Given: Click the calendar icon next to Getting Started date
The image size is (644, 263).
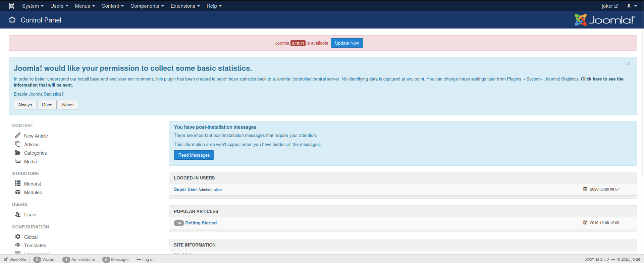Looking at the screenshot, I should (585, 223).
